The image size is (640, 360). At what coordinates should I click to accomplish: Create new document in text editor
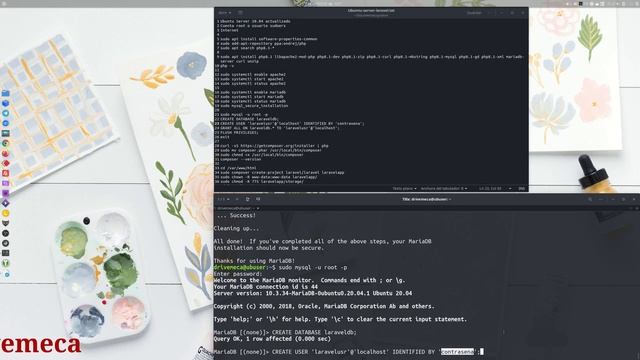pos(240,13)
